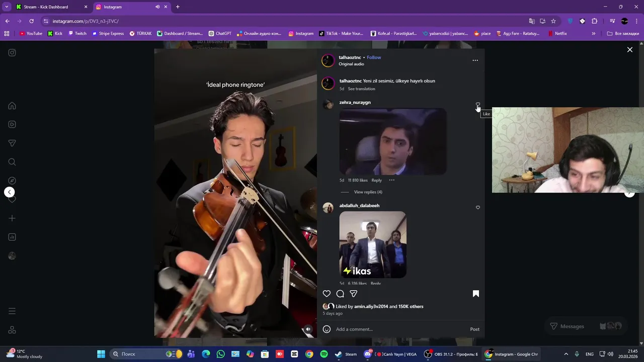The image size is (644, 362).
Task: Open post options three-dot menu
Action: [475, 60]
